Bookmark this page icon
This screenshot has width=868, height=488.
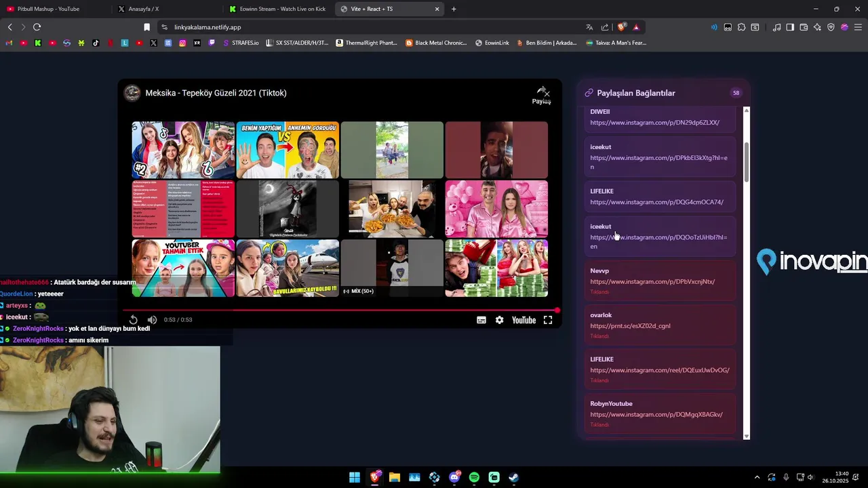pos(146,27)
